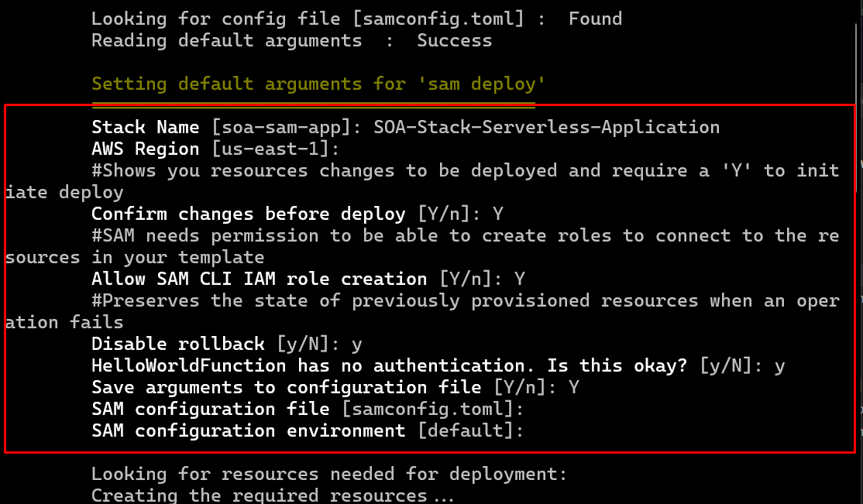The height and width of the screenshot is (504, 863).
Task: Click the '#Preserves the state' comment line
Action: [465, 300]
